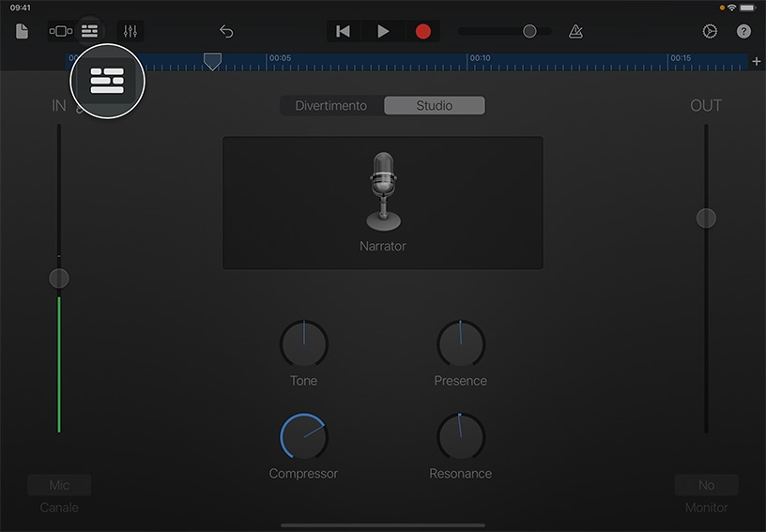Tap the Mic Canale button
Image resolution: width=766 pixels, height=532 pixels.
coord(59,485)
